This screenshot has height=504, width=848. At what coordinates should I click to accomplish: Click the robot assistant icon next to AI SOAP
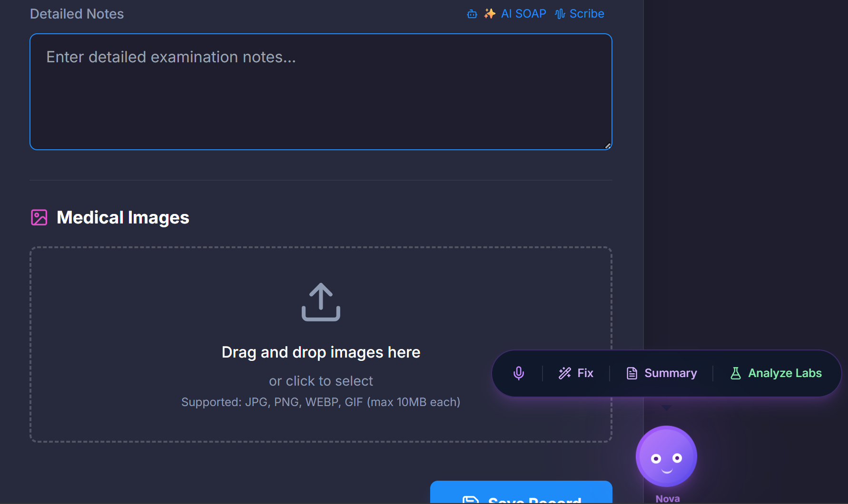pyautogui.click(x=472, y=14)
